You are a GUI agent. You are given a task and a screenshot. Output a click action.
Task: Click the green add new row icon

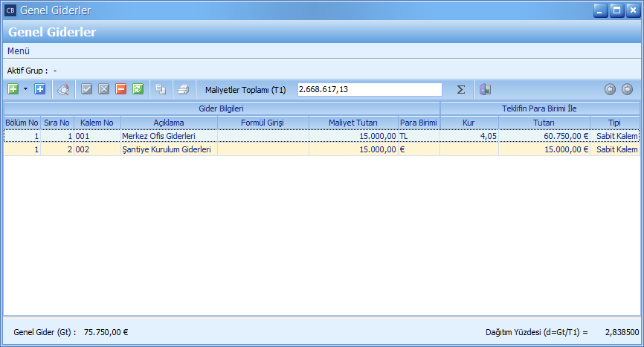click(x=13, y=89)
